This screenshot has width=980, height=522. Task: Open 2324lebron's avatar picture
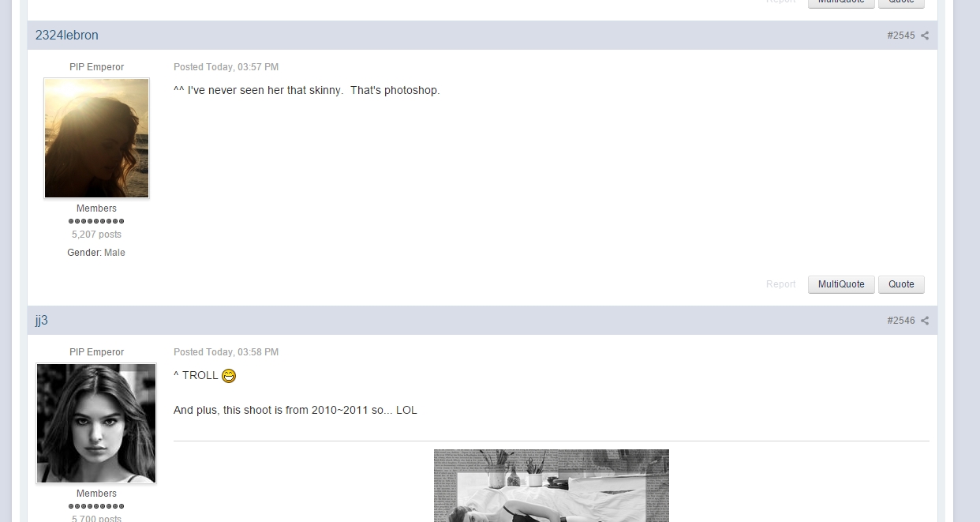click(96, 138)
